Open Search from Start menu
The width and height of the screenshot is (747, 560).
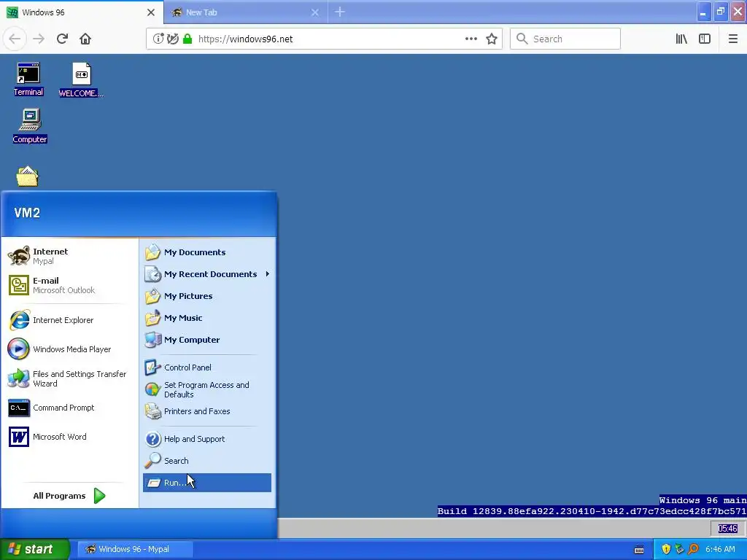click(207, 461)
